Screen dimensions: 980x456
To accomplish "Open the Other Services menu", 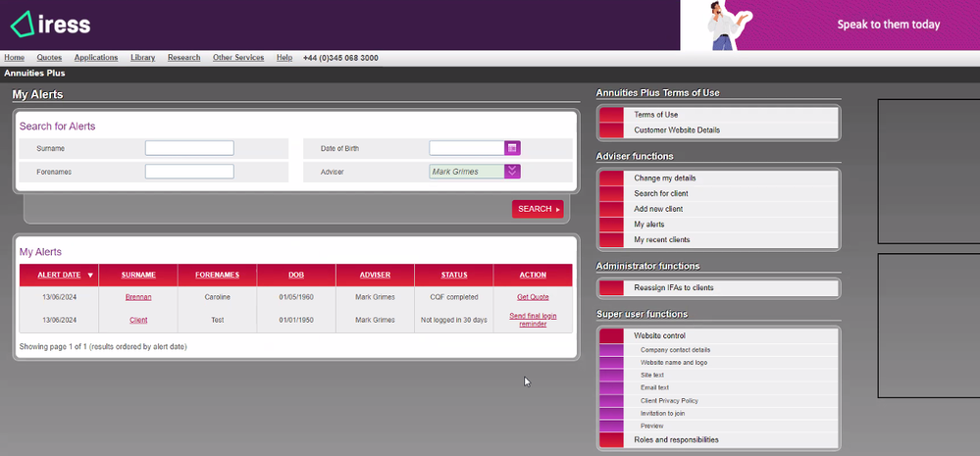I will [x=238, y=58].
